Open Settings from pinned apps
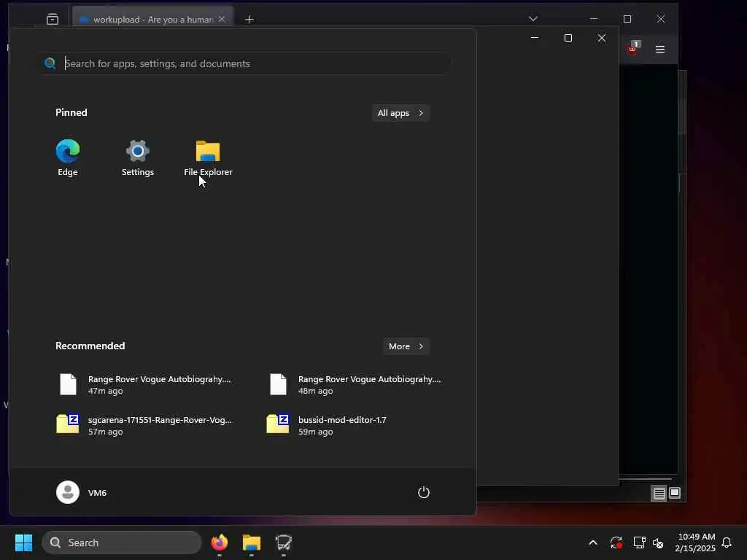 [138, 157]
